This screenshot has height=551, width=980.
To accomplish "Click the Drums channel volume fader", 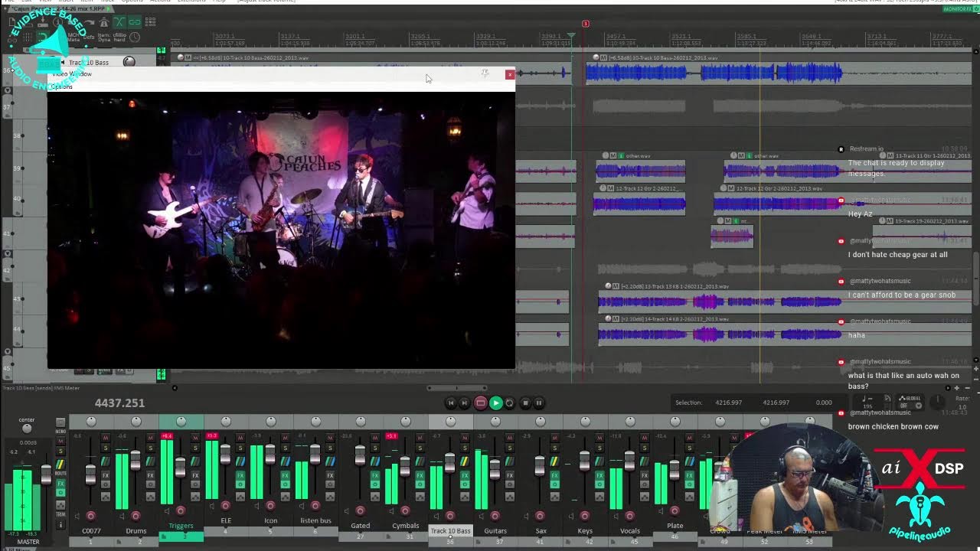I will 136,461.
